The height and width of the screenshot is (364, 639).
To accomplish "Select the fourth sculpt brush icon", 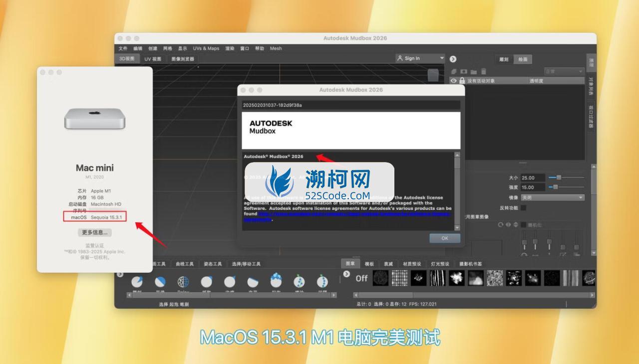I will pos(206,282).
